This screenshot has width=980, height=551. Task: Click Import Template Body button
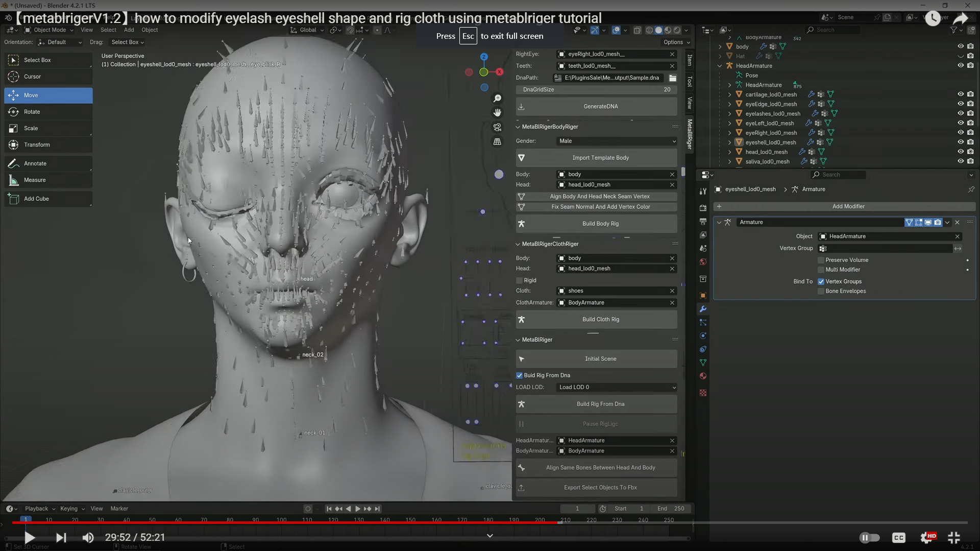tap(596, 158)
